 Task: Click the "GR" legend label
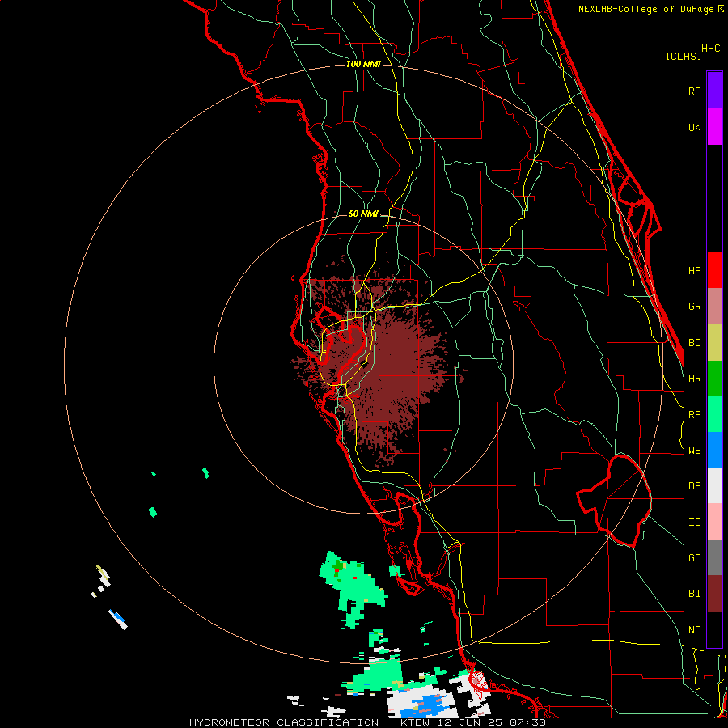[x=694, y=307]
